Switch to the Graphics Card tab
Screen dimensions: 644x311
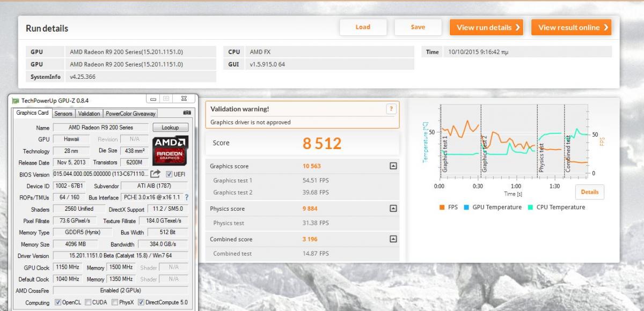32,113
